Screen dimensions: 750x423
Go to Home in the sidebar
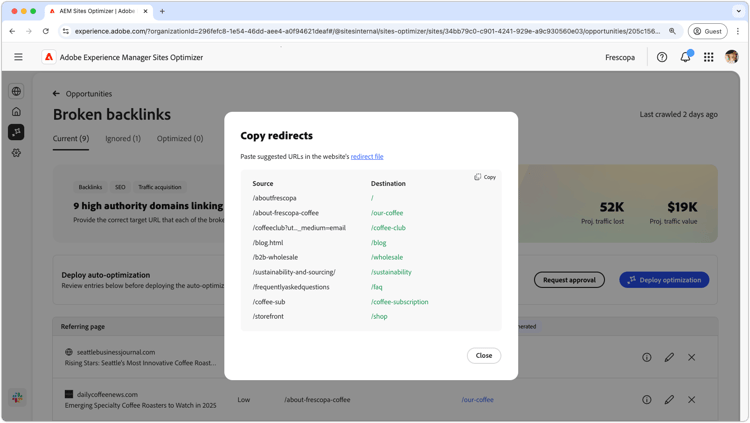[x=16, y=111]
